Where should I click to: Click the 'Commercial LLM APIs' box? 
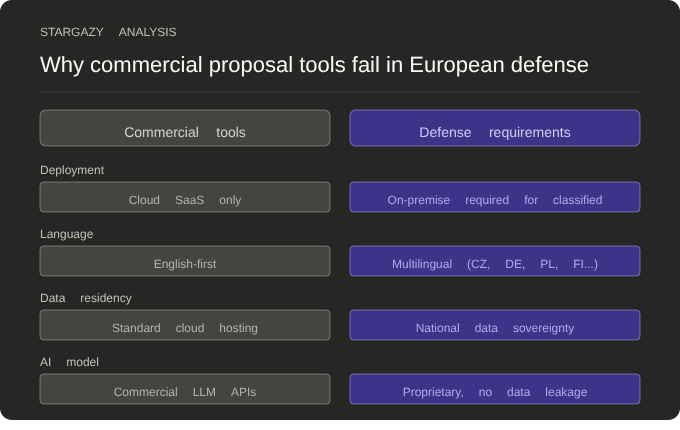(185, 390)
